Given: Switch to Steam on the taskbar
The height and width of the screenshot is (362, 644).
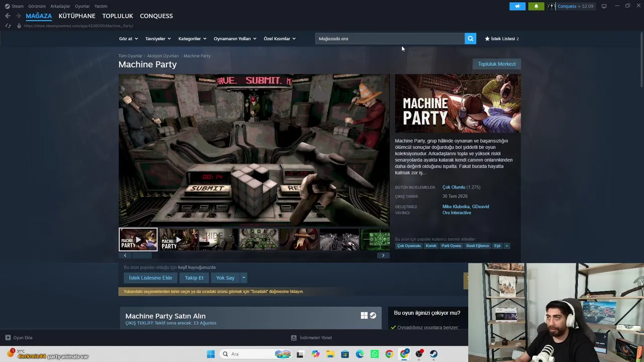Looking at the screenshot, I should 434,354.
